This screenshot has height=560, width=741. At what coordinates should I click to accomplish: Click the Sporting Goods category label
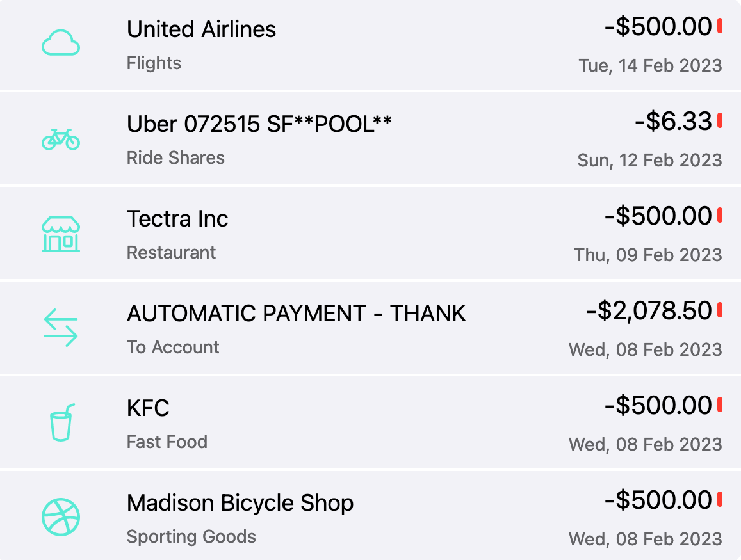(x=191, y=536)
